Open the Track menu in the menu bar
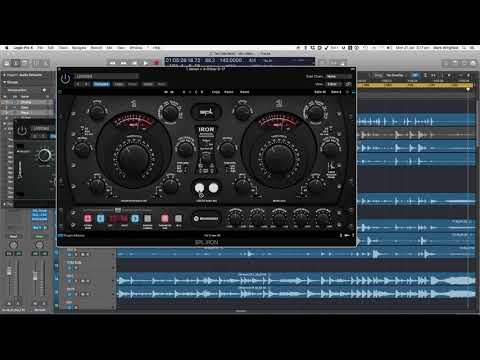Screen dimensions: 480x360 tap(63, 48)
